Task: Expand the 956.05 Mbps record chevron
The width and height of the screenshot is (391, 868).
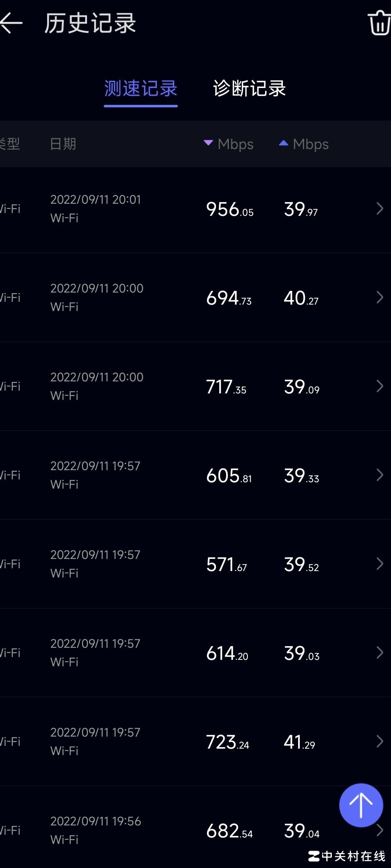Action: point(379,209)
